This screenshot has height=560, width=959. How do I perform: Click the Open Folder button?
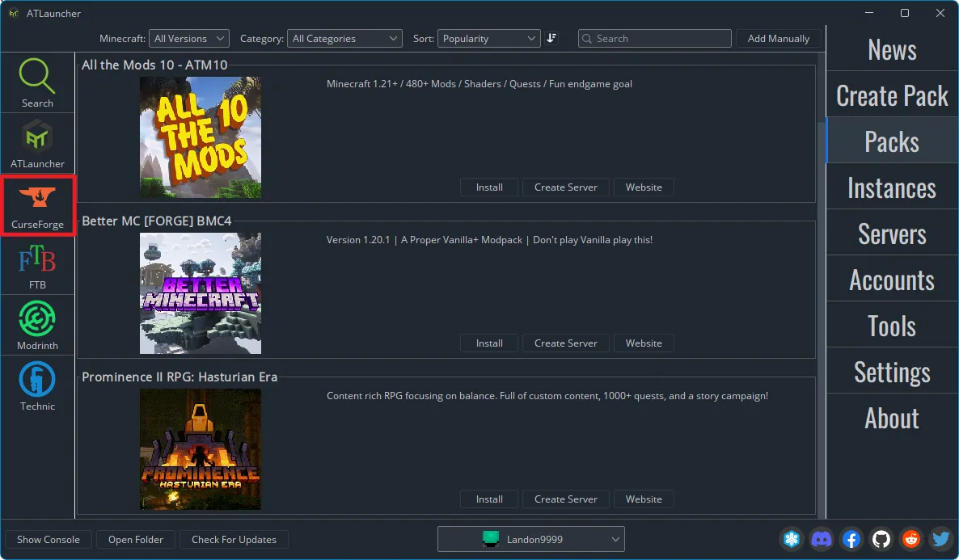point(136,539)
